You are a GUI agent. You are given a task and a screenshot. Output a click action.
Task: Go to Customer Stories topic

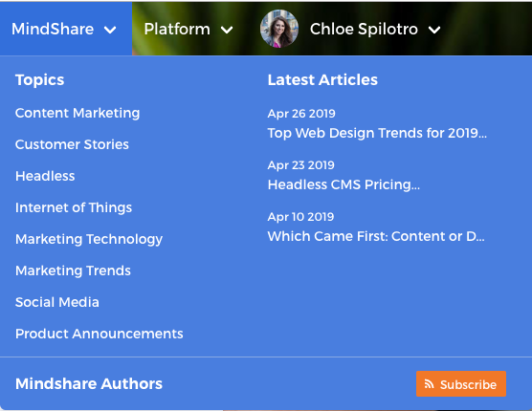coord(72,144)
